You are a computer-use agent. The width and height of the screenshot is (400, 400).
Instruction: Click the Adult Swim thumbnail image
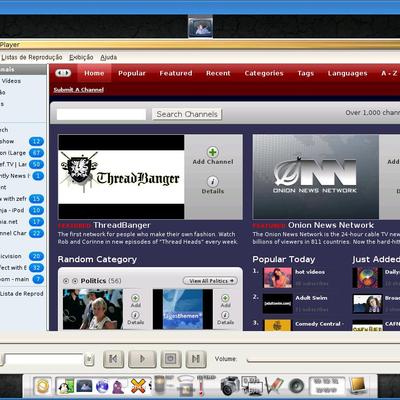[x=277, y=303]
